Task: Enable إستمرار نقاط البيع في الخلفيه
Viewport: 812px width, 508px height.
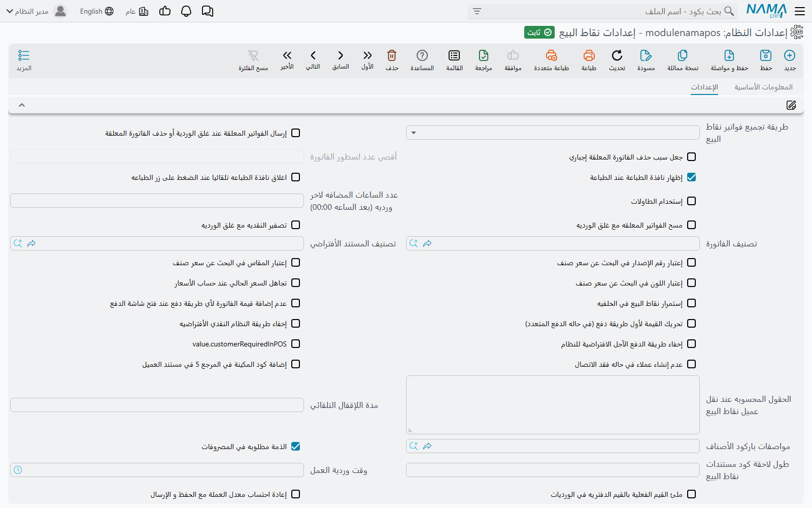Action: [x=691, y=303]
